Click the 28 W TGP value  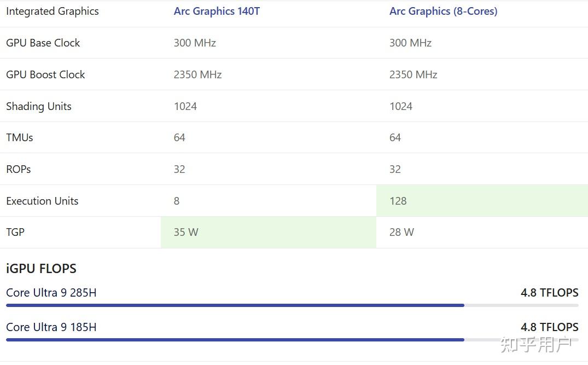pos(401,232)
